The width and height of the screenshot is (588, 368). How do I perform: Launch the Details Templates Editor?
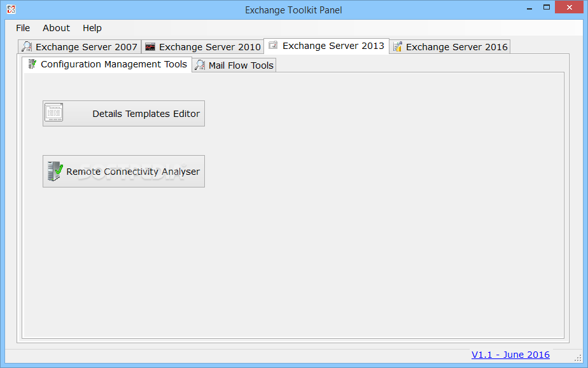click(x=123, y=113)
